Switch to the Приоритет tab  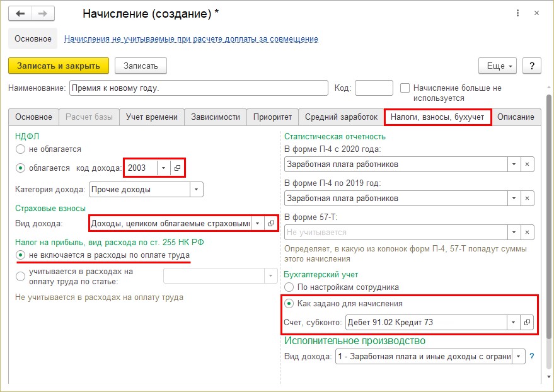point(272,117)
